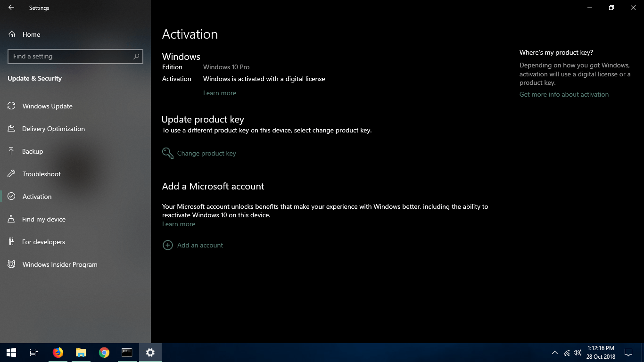This screenshot has height=362, width=644.
Task: Click the Windows Update refresh icon
Action: 12,106
